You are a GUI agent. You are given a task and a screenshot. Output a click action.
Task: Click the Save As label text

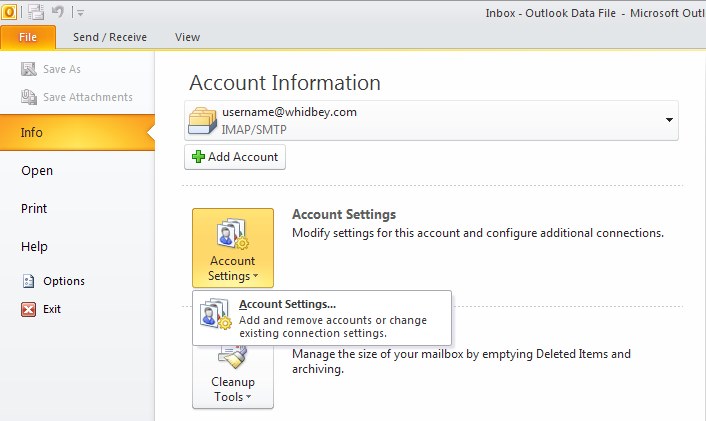[62, 69]
